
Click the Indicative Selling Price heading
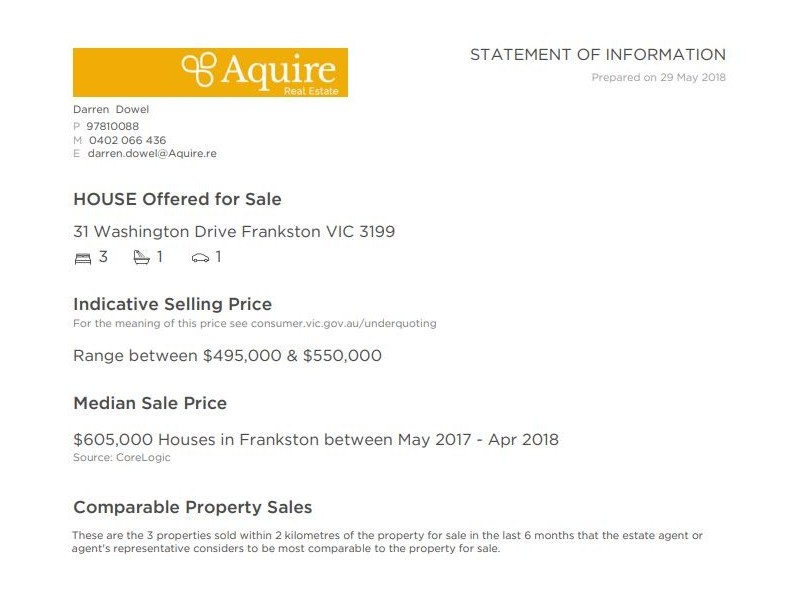(172, 304)
